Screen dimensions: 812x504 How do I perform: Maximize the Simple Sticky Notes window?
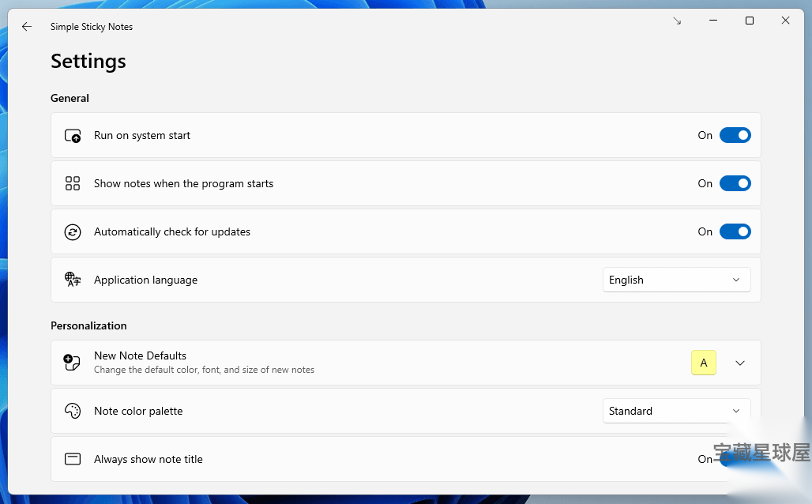pyautogui.click(x=750, y=21)
